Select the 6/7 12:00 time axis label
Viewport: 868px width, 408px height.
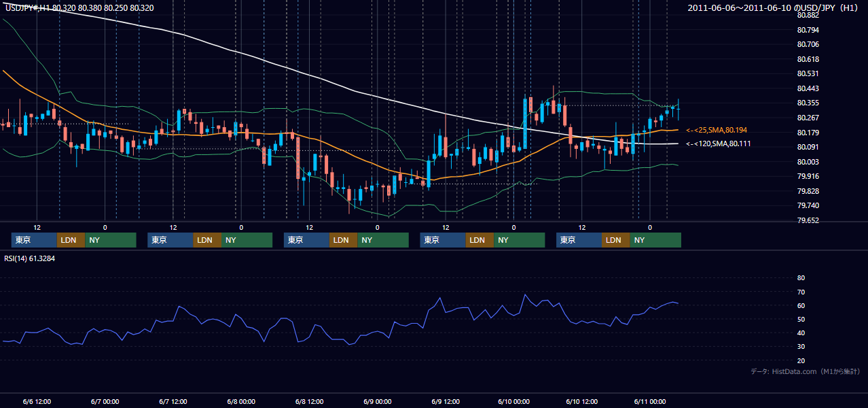click(173, 401)
